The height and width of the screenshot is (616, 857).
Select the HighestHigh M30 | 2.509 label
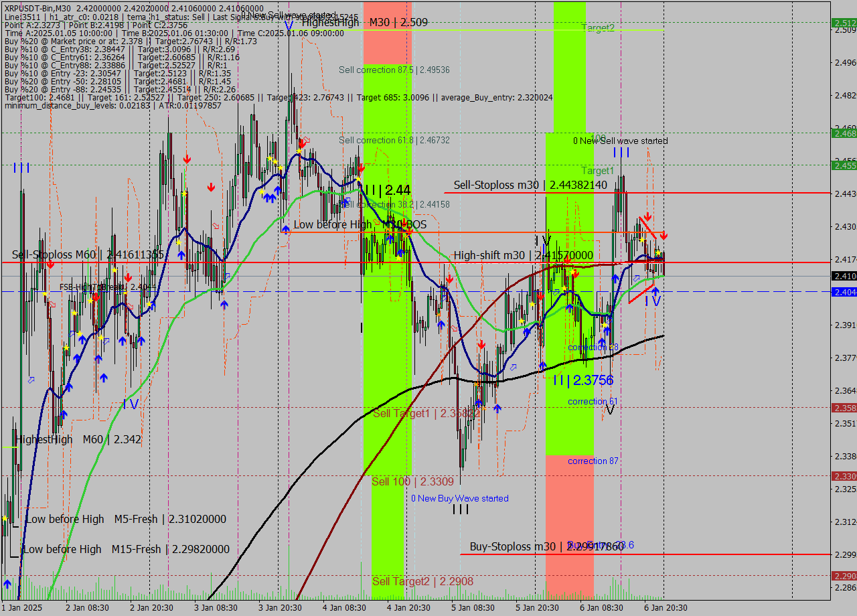coord(365,22)
